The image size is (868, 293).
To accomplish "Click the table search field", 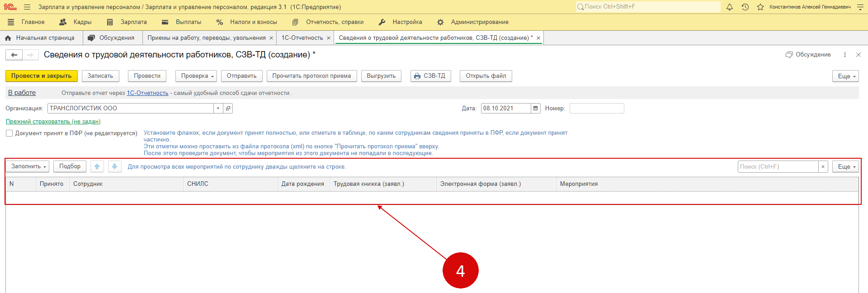I will (778, 167).
